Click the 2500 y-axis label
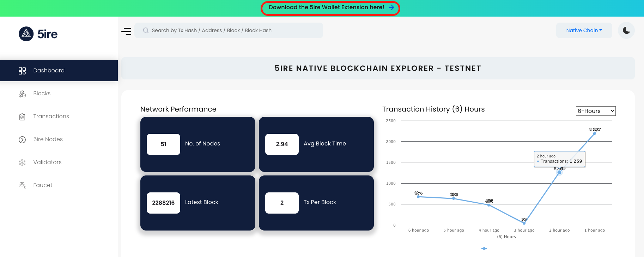Screen dimensions: 644x257 coord(391,121)
